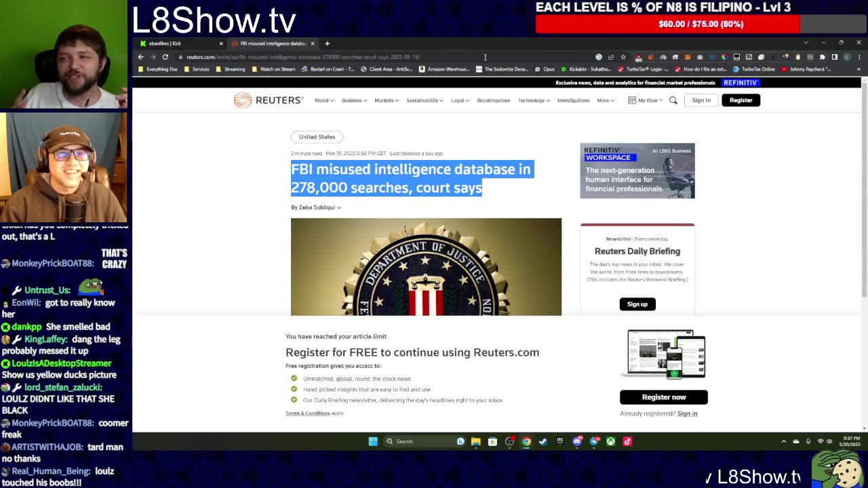This screenshot has height=488, width=868.
Task: Open Google icon in the address bar
Action: tap(599, 57)
